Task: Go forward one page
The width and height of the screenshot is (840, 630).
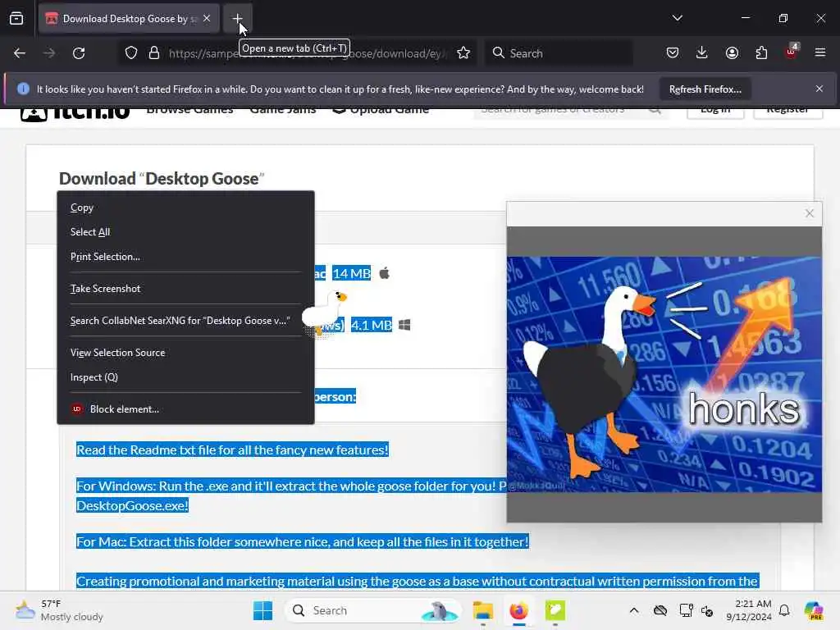Action: tap(49, 53)
